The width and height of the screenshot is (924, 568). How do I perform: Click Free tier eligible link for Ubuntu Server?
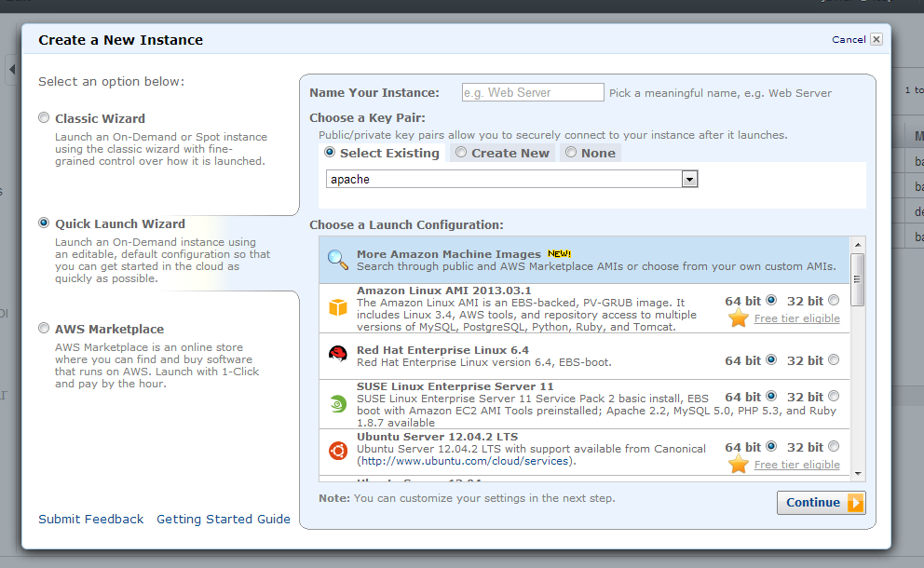(796, 465)
